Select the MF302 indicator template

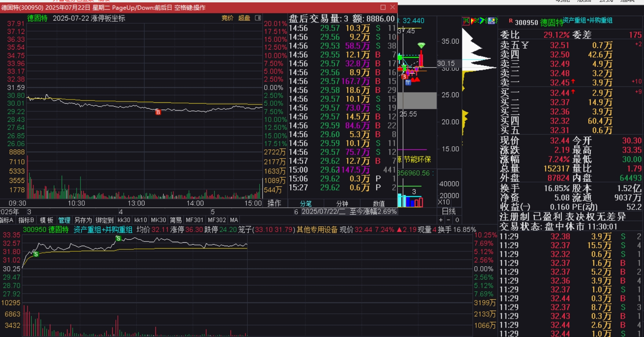tap(217, 220)
